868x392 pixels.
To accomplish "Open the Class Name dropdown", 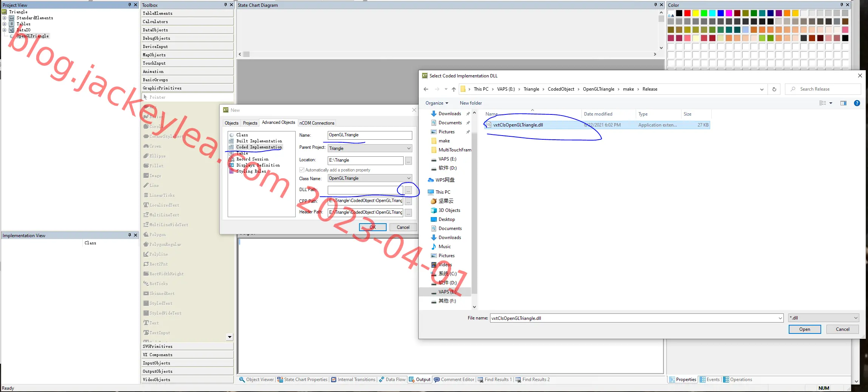I will pos(370,178).
